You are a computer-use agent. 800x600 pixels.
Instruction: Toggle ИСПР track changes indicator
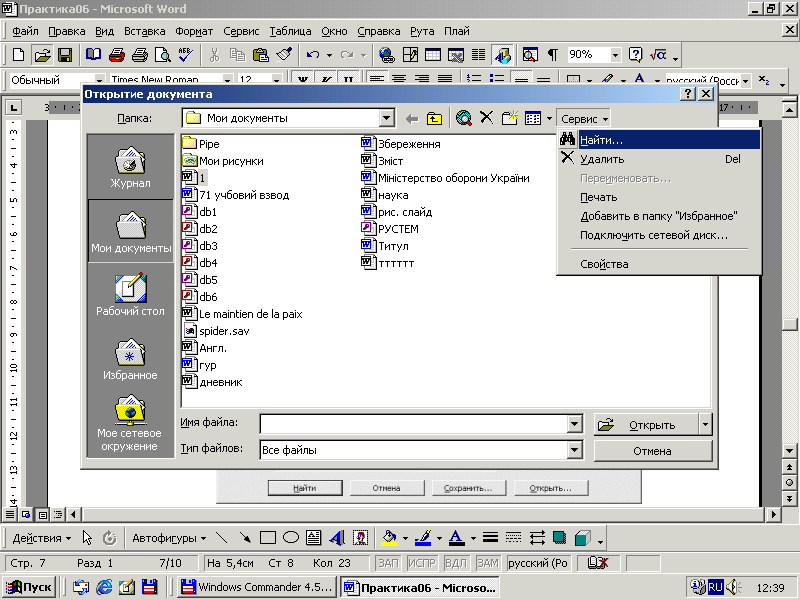click(421, 563)
